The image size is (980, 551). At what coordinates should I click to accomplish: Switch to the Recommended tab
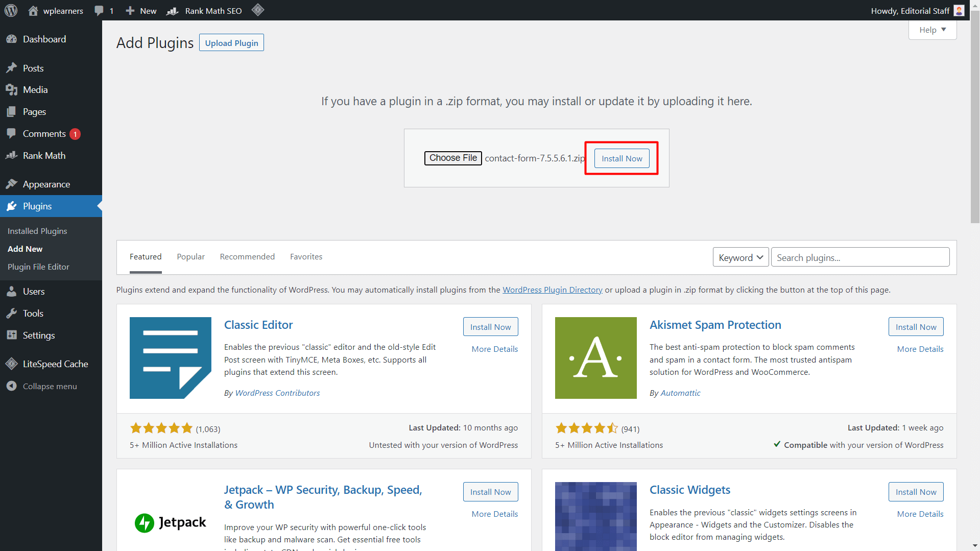(x=247, y=257)
